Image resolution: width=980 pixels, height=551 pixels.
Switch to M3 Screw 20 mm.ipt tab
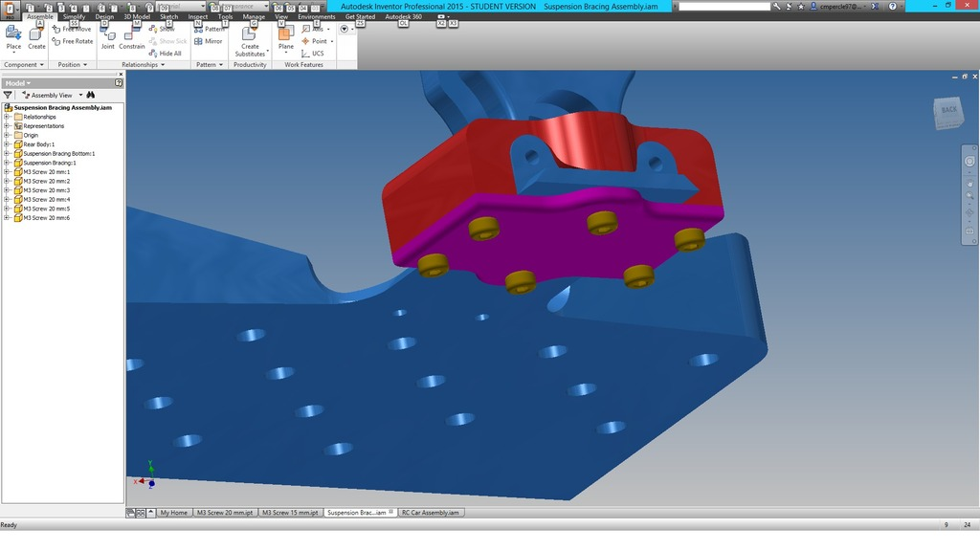pos(225,513)
